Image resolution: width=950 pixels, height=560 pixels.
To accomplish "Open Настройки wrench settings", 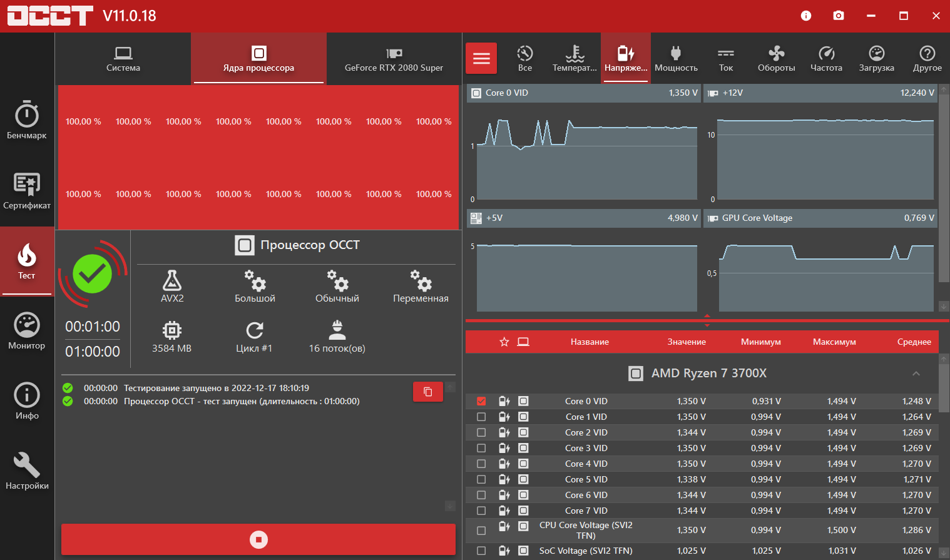I will tap(27, 471).
